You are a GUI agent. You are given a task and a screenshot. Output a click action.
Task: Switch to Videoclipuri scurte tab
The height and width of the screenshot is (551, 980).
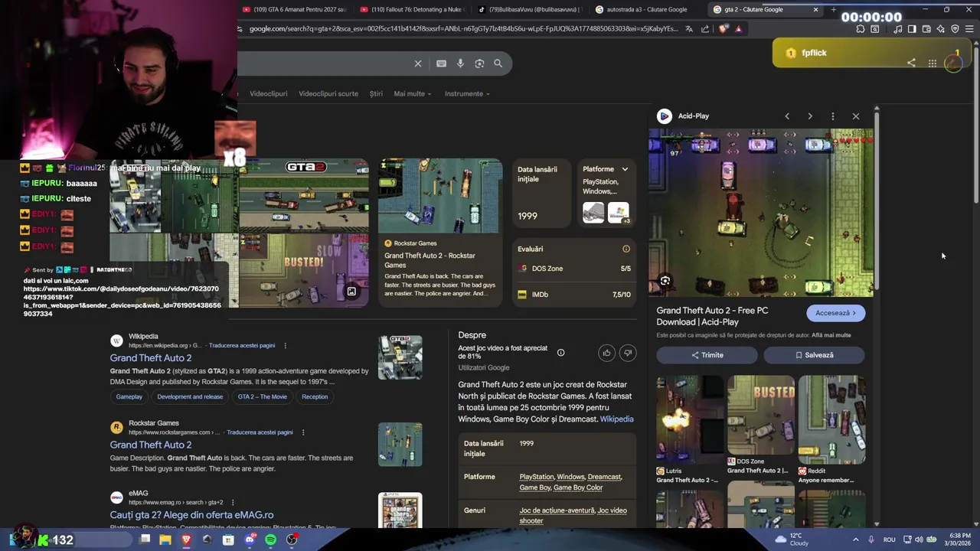(x=328, y=93)
